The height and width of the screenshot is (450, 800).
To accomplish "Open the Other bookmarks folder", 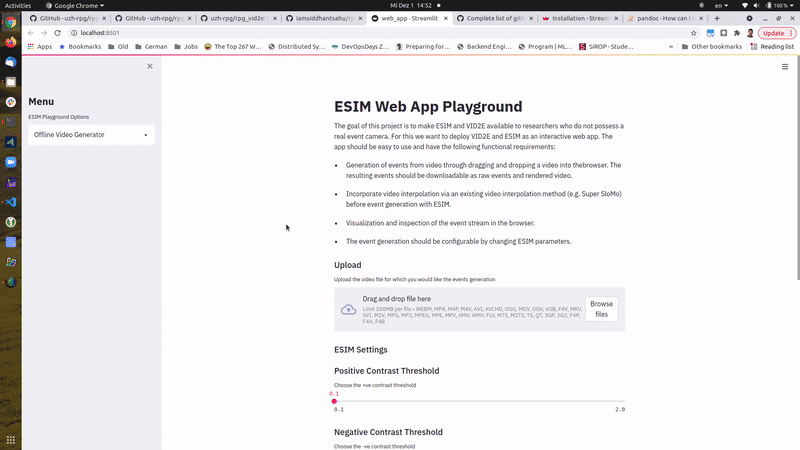I will [712, 46].
